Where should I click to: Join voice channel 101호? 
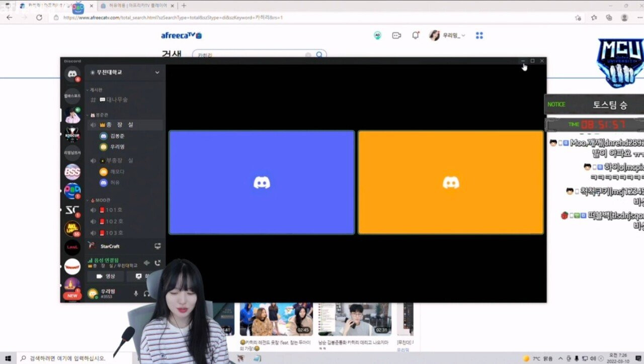tap(125, 210)
